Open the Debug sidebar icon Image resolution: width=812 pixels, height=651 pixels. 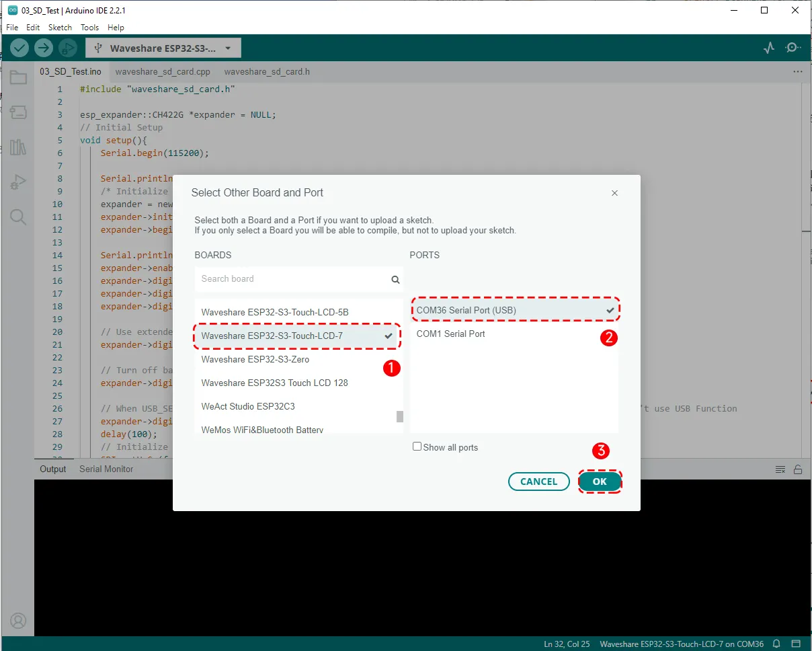[x=18, y=182]
